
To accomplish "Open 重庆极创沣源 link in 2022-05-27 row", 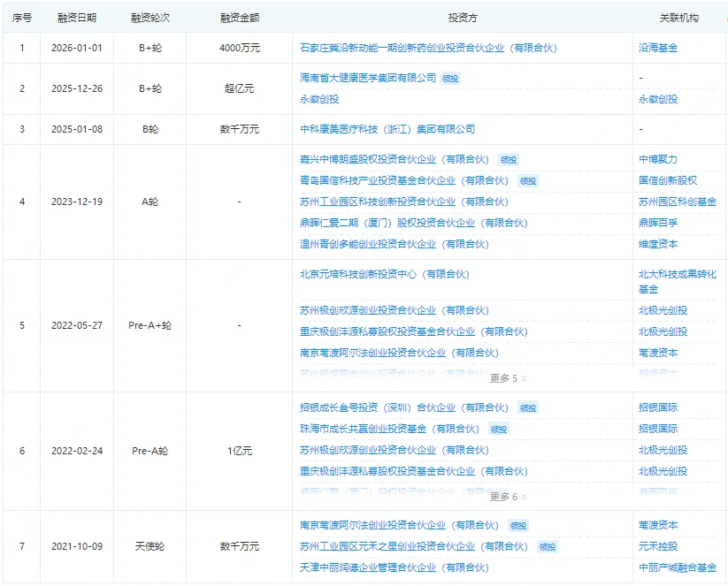I will click(414, 331).
